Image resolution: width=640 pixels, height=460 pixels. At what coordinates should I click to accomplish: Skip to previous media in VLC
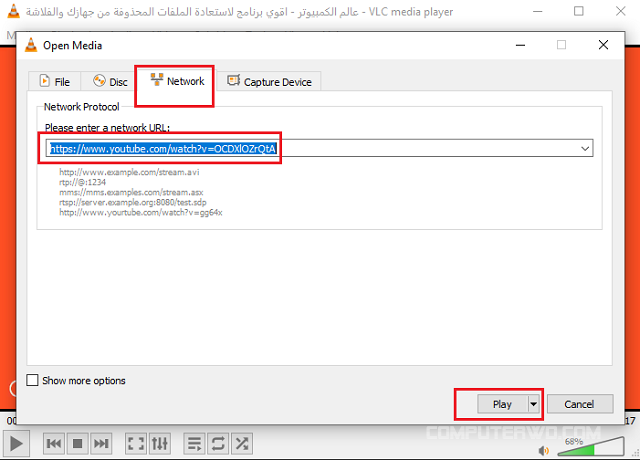(54, 443)
